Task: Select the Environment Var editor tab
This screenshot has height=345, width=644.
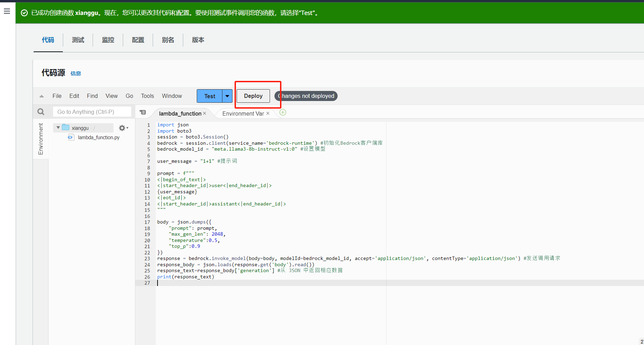Action: 243,113
